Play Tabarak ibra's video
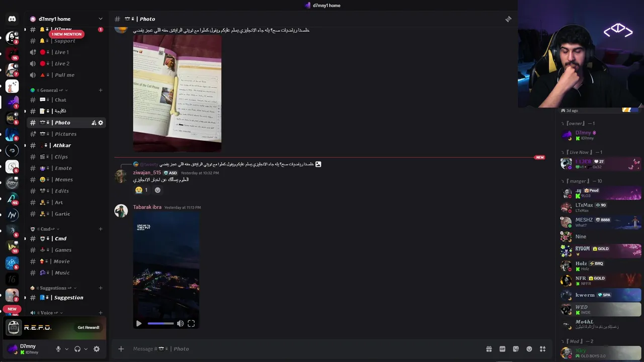Screen dimensions: 644x362 (139, 324)
